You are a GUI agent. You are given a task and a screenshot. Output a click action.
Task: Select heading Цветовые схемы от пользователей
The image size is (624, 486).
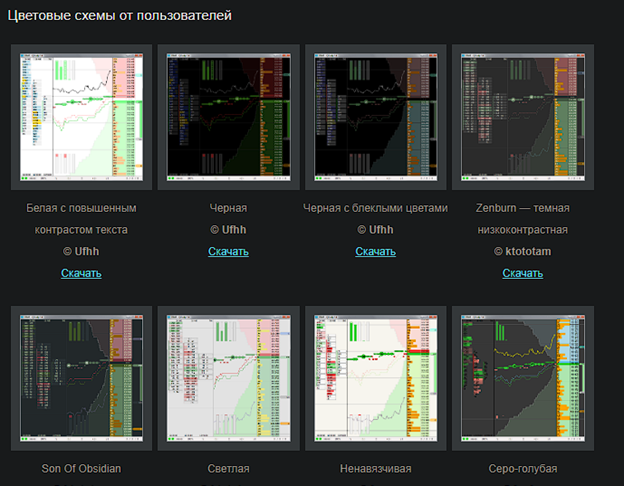pos(119,16)
